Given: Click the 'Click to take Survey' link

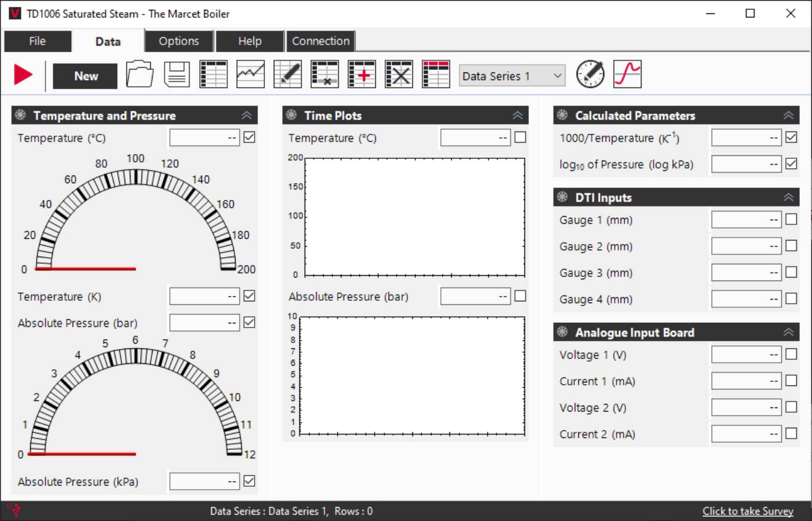Looking at the screenshot, I should point(748,511).
